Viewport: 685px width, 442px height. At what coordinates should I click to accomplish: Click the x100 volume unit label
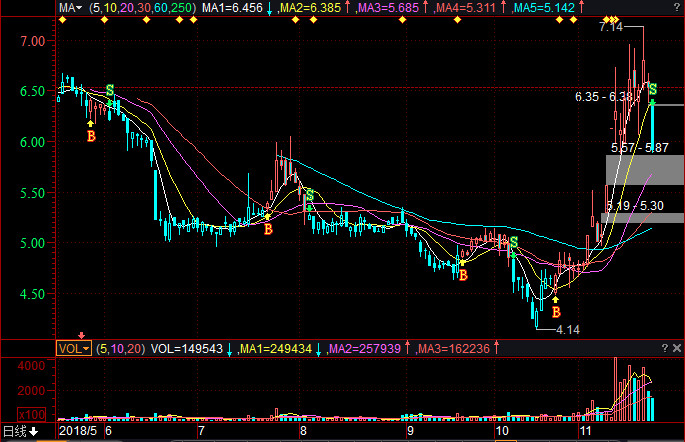[34, 413]
